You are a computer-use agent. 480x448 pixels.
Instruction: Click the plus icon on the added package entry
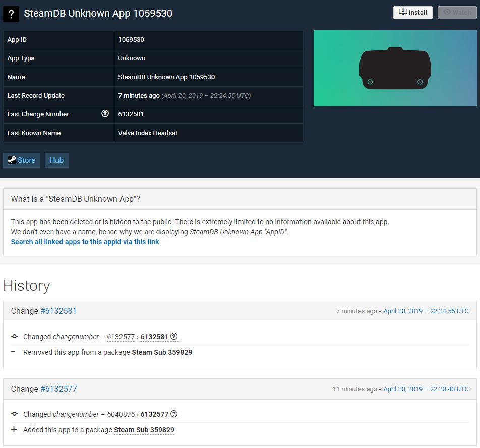[14, 430]
